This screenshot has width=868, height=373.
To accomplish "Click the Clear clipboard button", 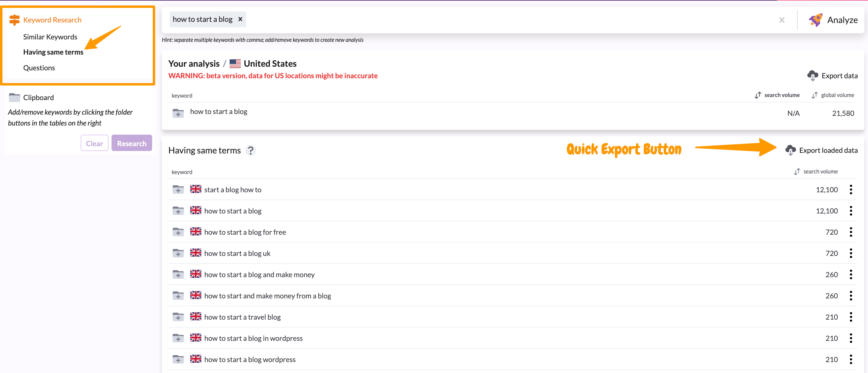I will (x=94, y=143).
